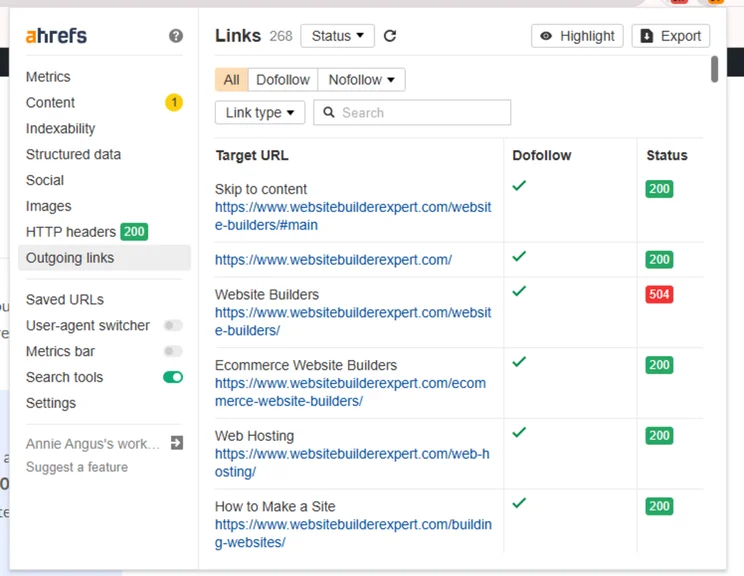Open the Content section

pos(50,102)
